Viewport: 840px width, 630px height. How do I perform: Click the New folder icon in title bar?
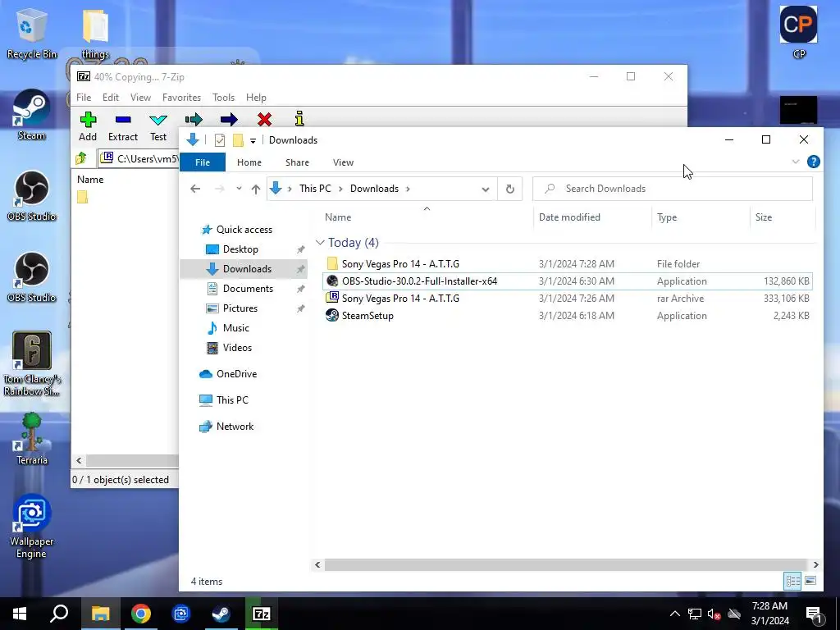tap(238, 139)
